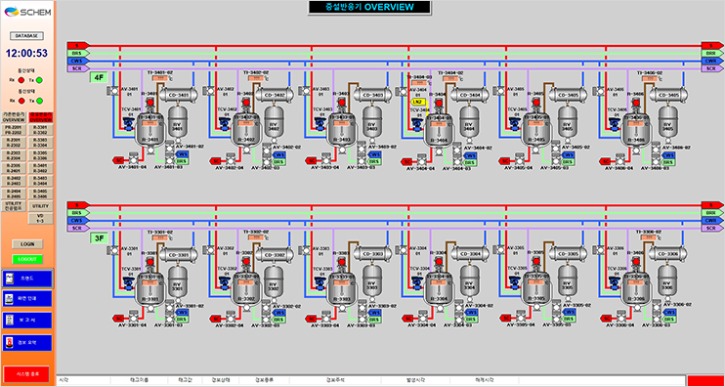Click reactor vessel R-3405

click(537, 130)
